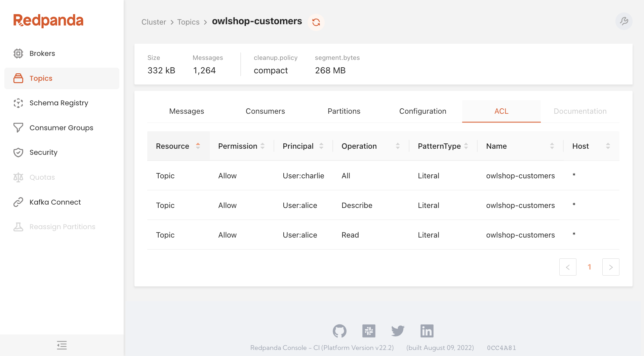Select page 1 in pagination
644x356 pixels.
[589, 267]
